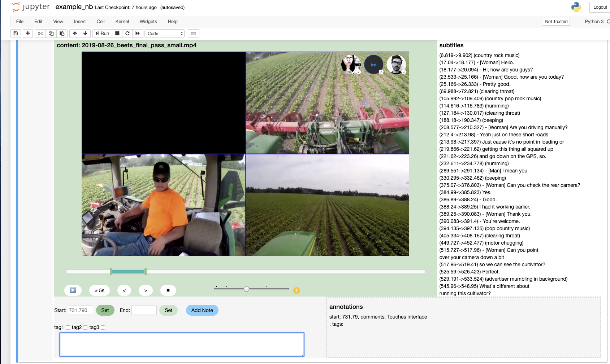This screenshot has width=610, height=364.
Task: Click the Python logo icon
Action: tap(576, 7)
